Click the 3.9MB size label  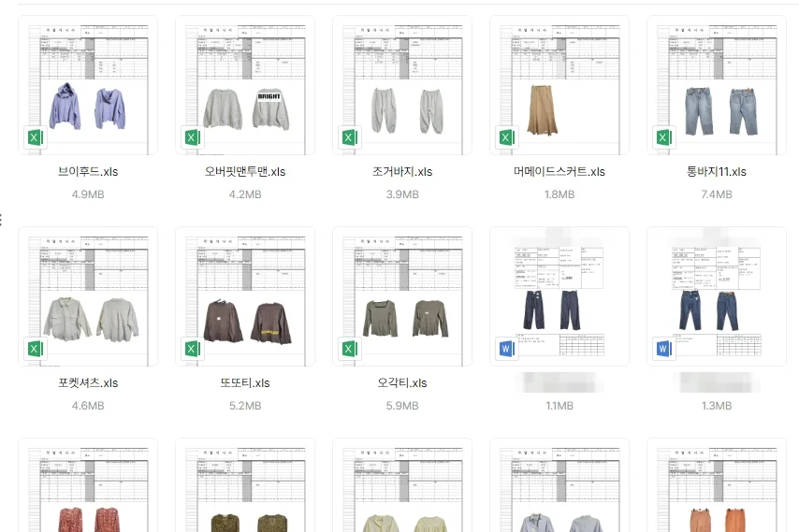[402, 194]
